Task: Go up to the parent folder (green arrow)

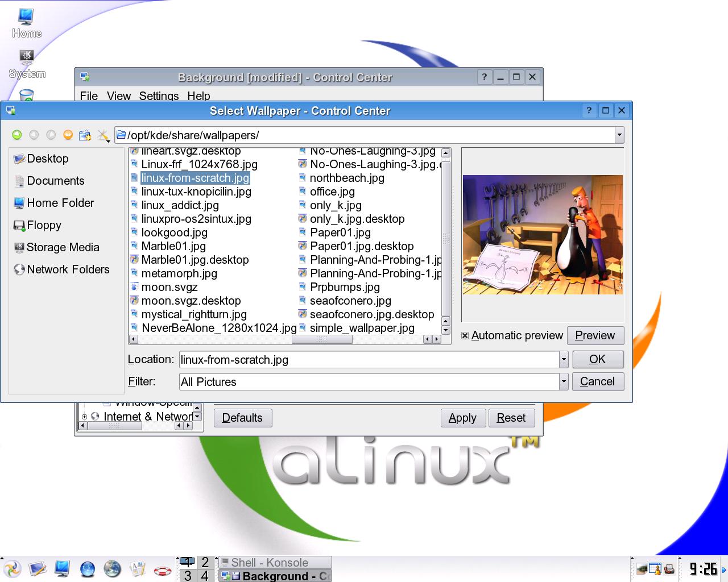Action: 17,135
